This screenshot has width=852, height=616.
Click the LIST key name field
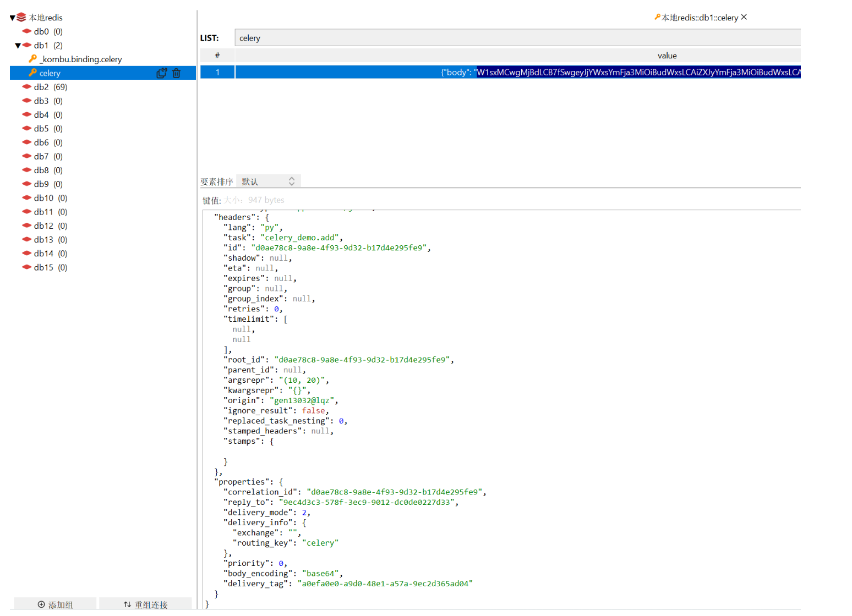517,38
